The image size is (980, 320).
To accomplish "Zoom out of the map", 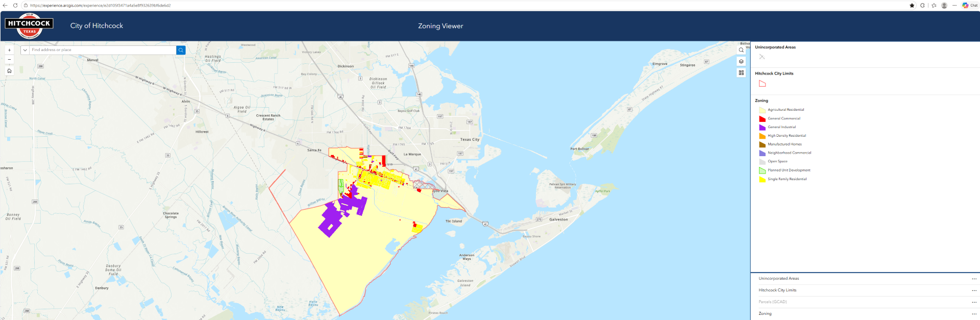I will click(9, 60).
